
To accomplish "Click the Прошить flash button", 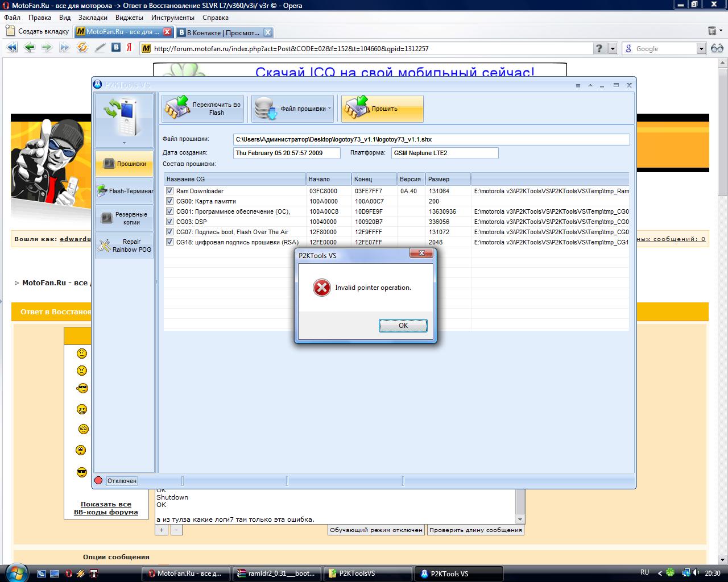I will [382, 109].
